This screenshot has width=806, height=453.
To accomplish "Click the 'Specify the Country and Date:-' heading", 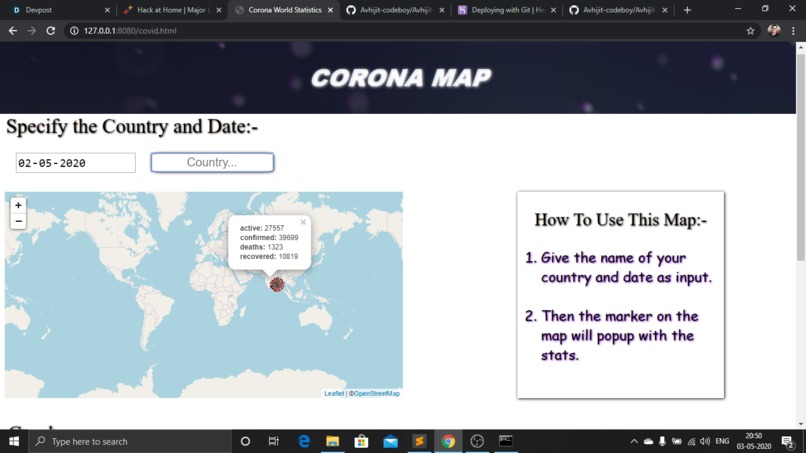I will [x=132, y=126].
